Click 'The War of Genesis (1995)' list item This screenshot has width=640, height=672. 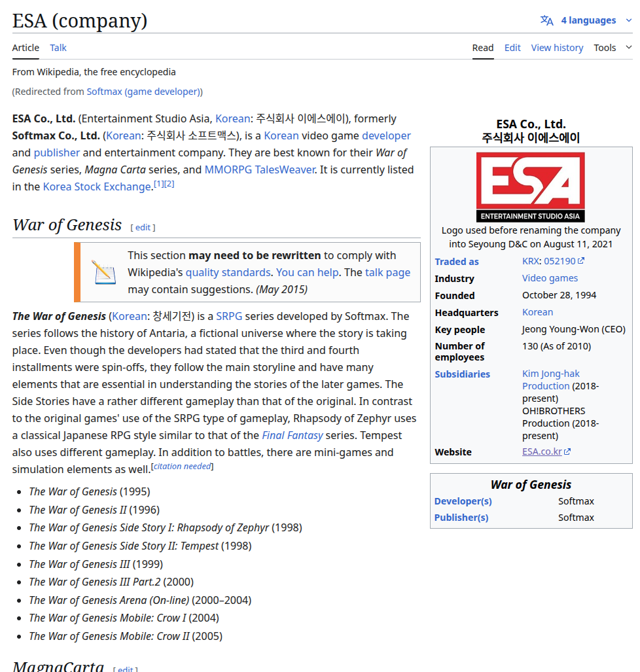click(x=90, y=491)
